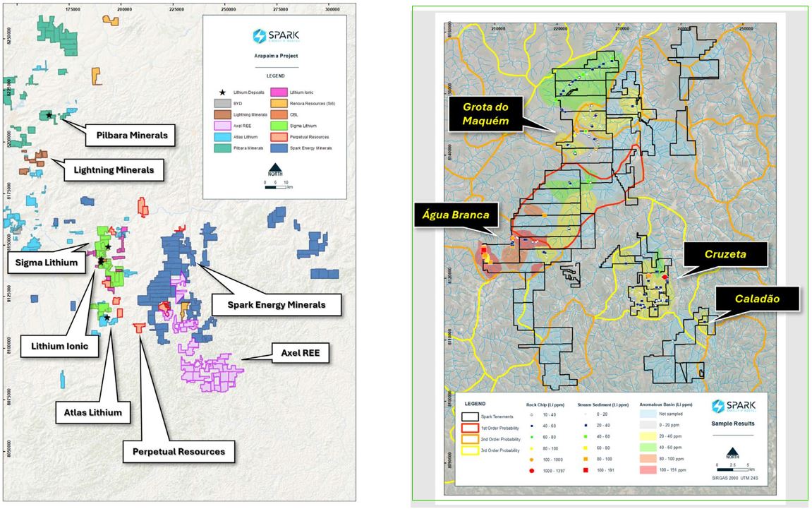Click the 'Lightning Minerals' callout label on the map
Screen dimensions: 812x509
pyautogui.click(x=114, y=170)
